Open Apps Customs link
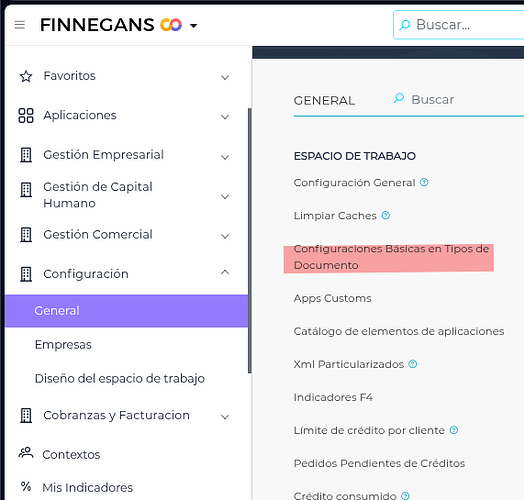 pyautogui.click(x=333, y=298)
